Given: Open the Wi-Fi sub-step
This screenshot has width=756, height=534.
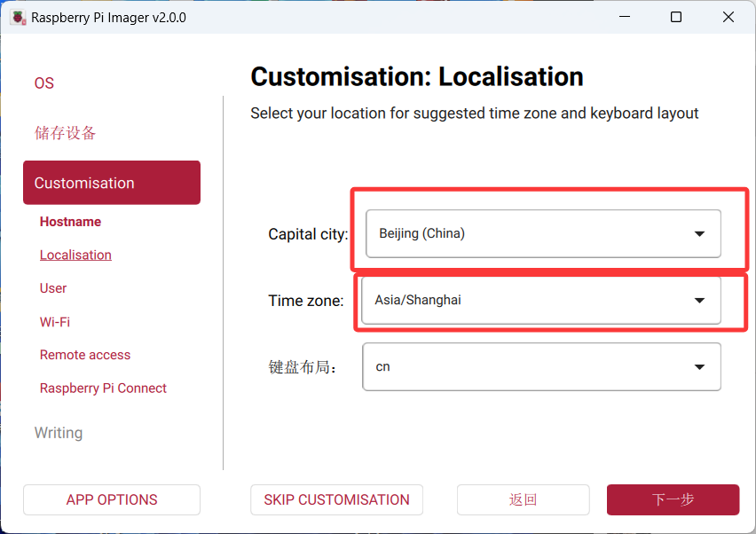Looking at the screenshot, I should click(x=54, y=322).
